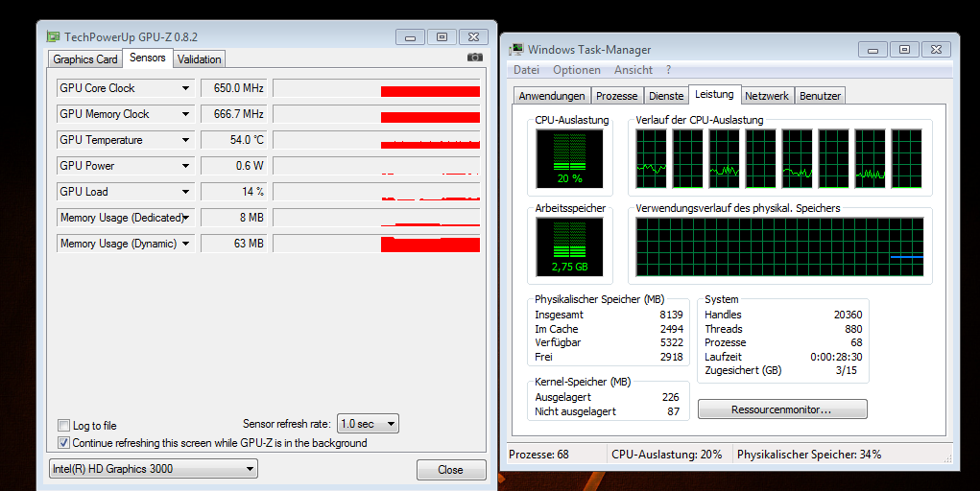Click the Insgesamt 8139 memory value
The height and width of the screenshot is (491, 980).
click(x=671, y=315)
